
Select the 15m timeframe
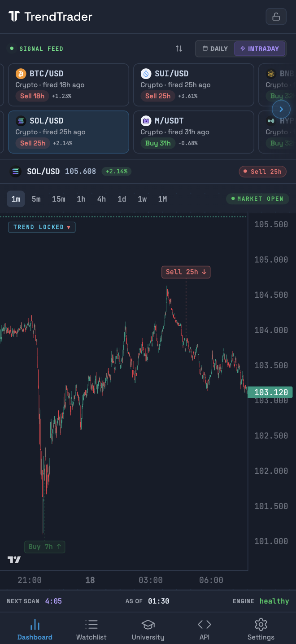tap(59, 199)
